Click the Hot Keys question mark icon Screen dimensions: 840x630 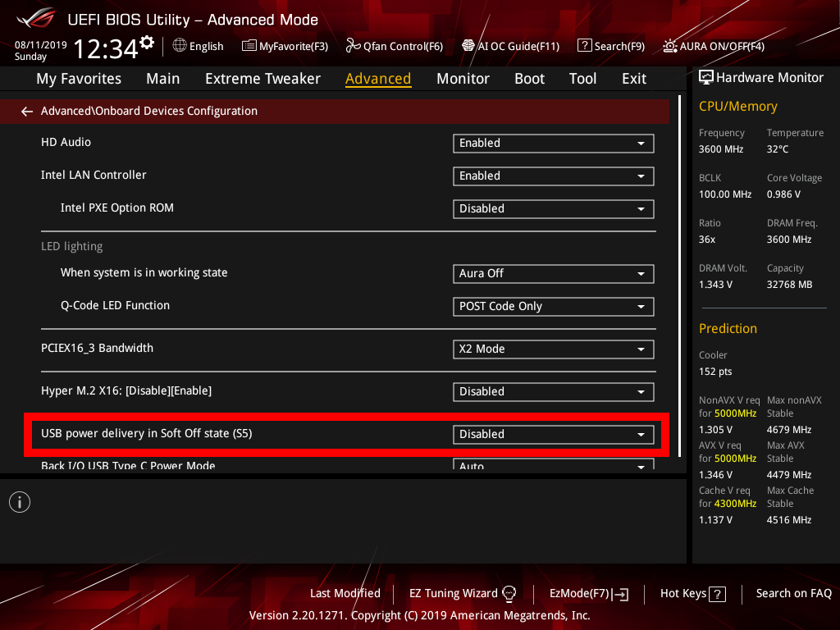(717, 594)
